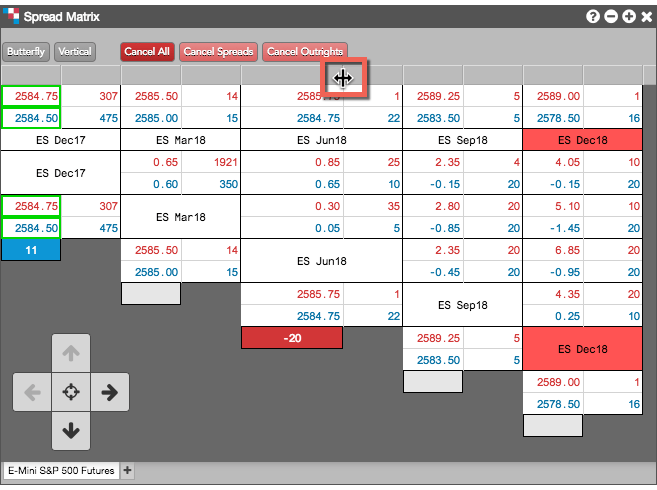This screenshot has height=490, width=657.
Task: Click the Cancel All button
Action: click(147, 52)
